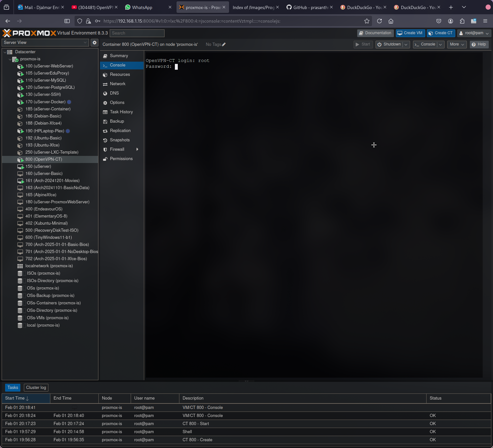
Task: Open the browser extensions puzzle icon
Action: coord(462,21)
